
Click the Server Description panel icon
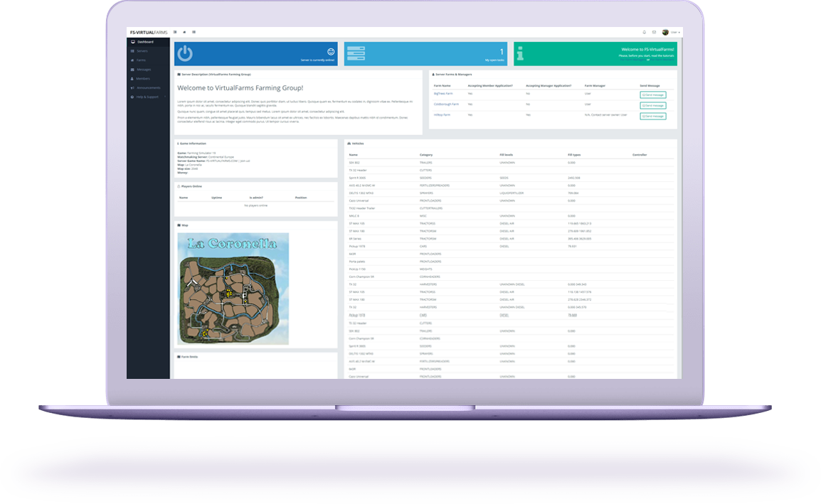coord(179,75)
